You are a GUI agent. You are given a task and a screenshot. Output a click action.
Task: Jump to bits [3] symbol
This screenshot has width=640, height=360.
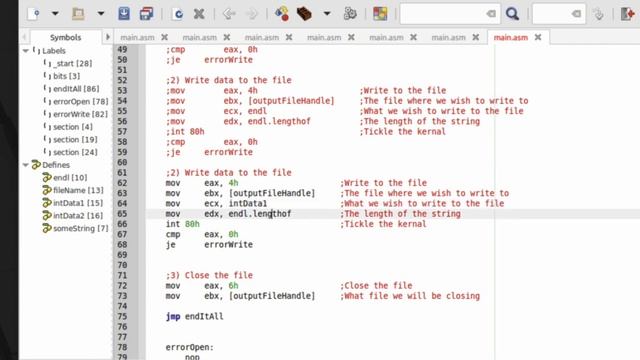[67, 76]
